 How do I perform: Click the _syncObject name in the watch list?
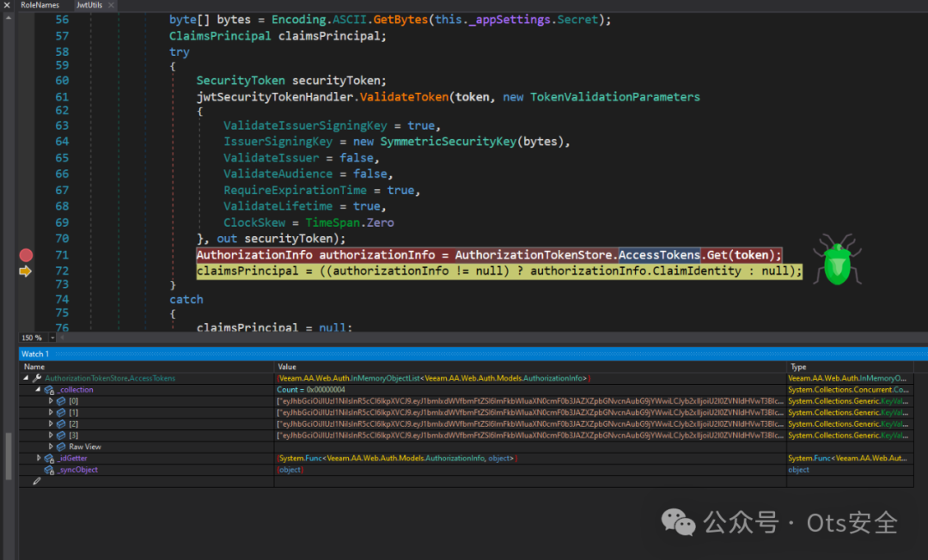click(77, 470)
